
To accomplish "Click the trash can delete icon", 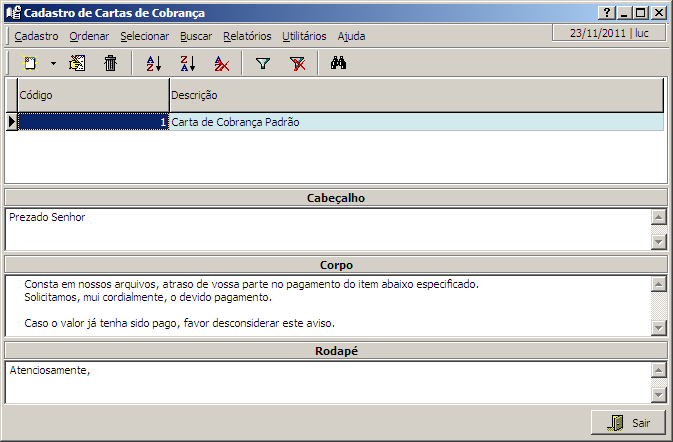I will [x=111, y=63].
